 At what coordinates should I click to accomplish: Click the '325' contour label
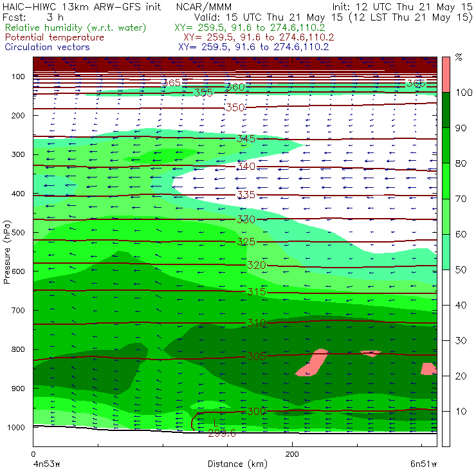tap(246, 242)
